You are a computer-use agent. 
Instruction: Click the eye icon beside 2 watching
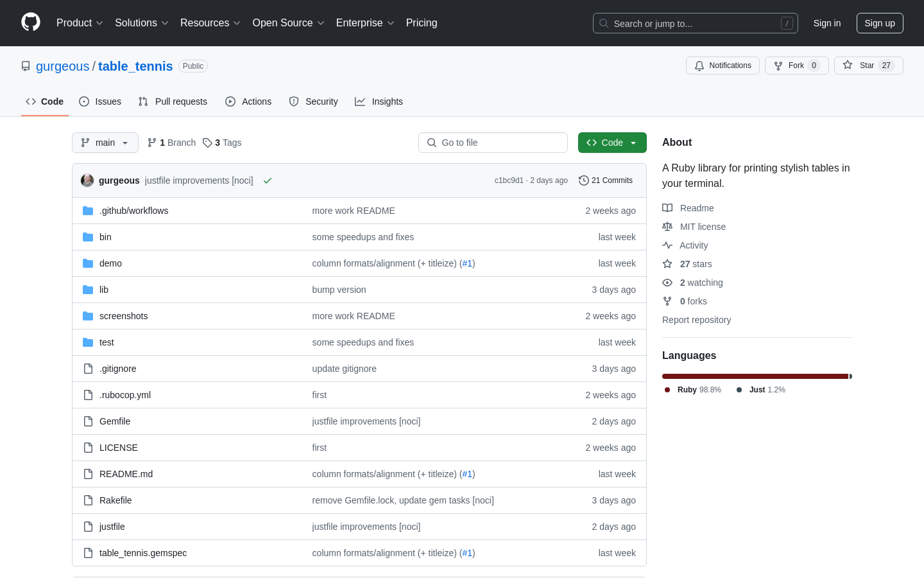667,283
